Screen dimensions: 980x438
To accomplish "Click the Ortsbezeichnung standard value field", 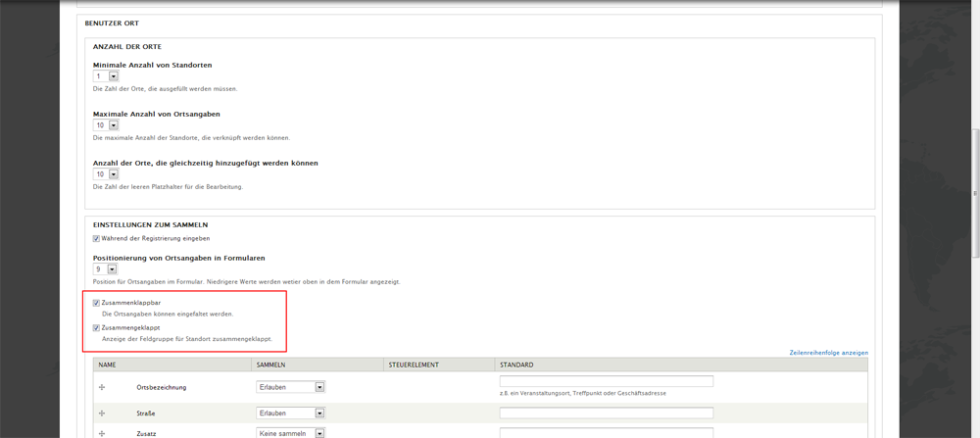I will [606, 381].
